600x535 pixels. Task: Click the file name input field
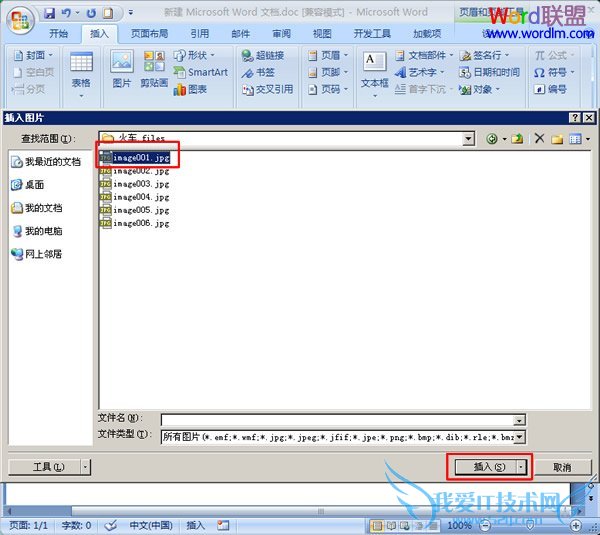[338, 420]
